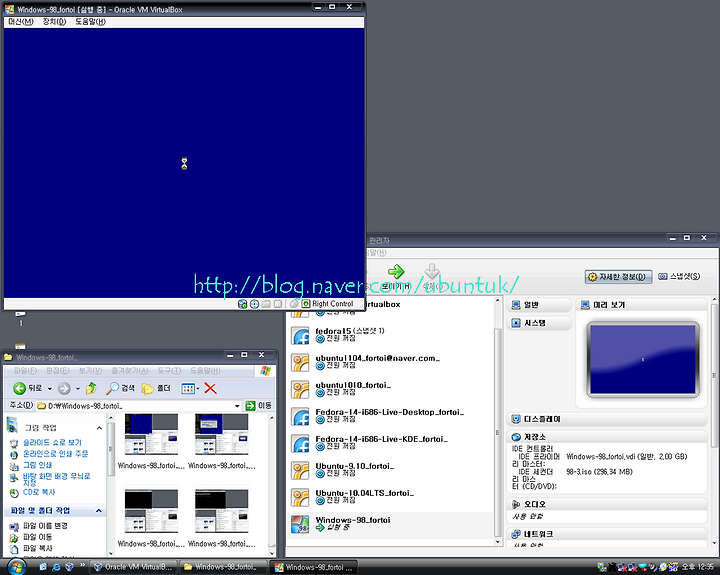Toggle the 폴더 folders pane button
The height and width of the screenshot is (575, 720).
[157, 389]
